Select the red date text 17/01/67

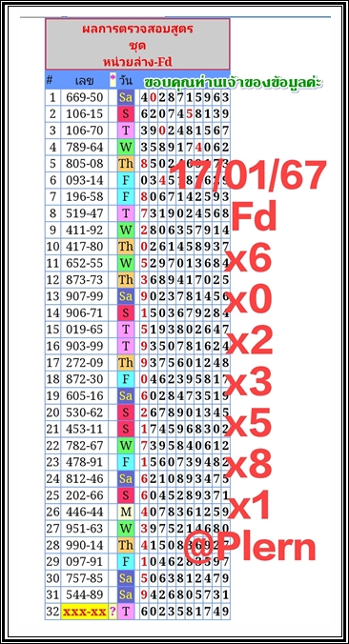(x=249, y=176)
